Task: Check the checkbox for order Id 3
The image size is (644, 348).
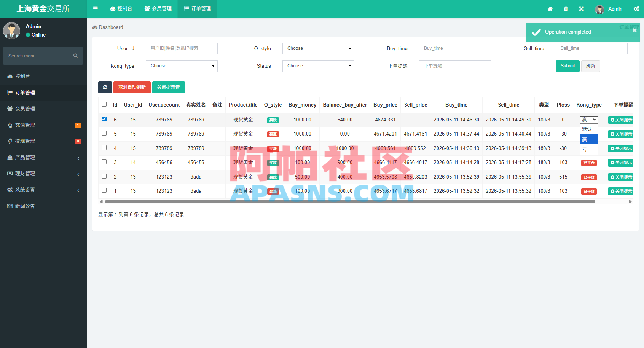Action: click(x=104, y=161)
